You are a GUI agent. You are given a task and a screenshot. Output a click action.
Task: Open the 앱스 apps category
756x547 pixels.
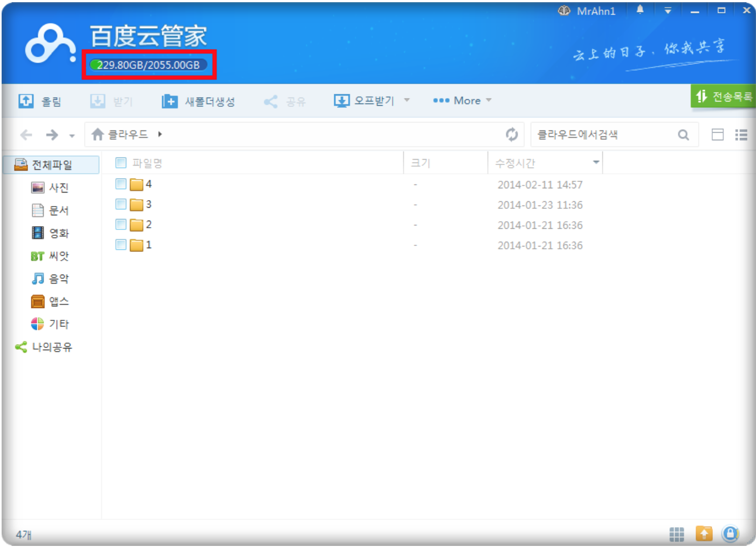(x=50, y=301)
